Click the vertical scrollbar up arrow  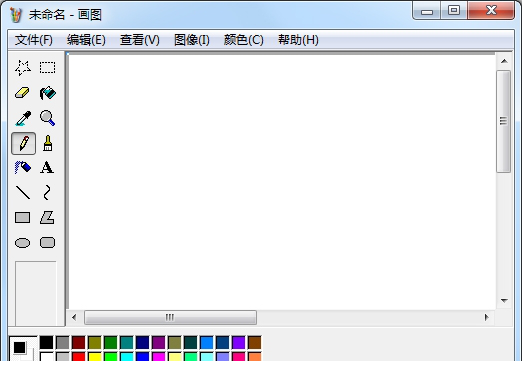[504, 61]
